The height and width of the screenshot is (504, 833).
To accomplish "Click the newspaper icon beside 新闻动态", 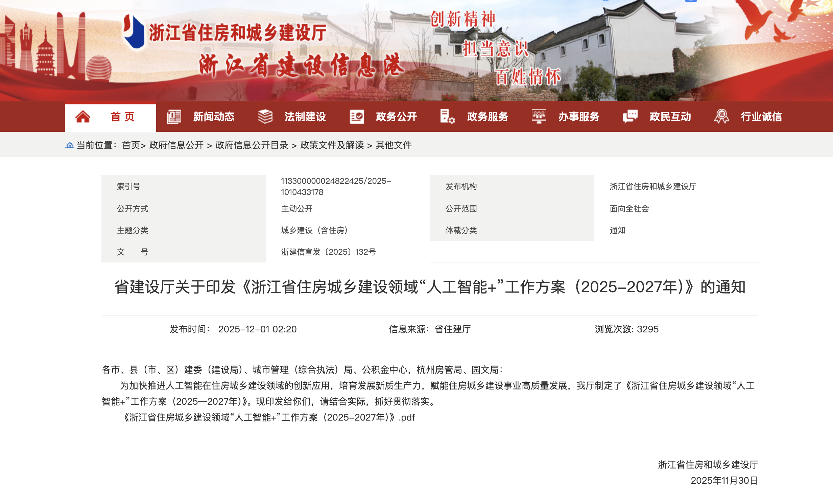I will tap(174, 117).
